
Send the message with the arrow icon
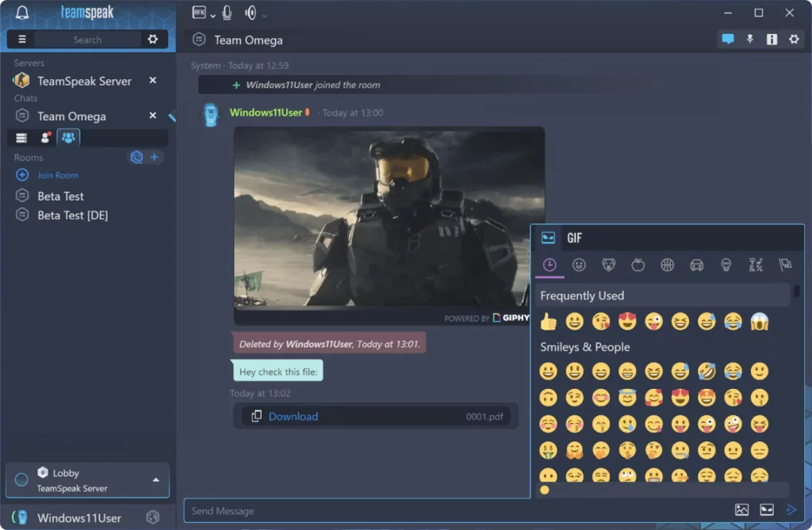pos(791,510)
